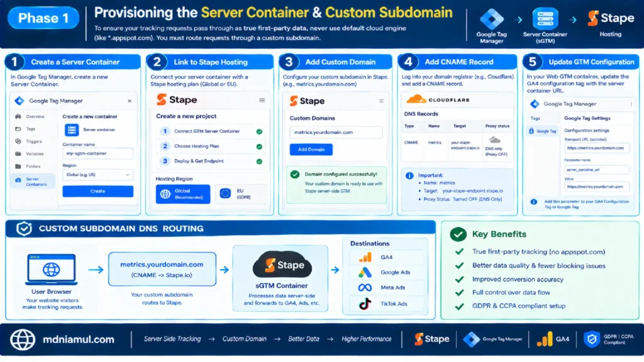Toggle the Better data quality check mark
644x362 pixels.
459,266
